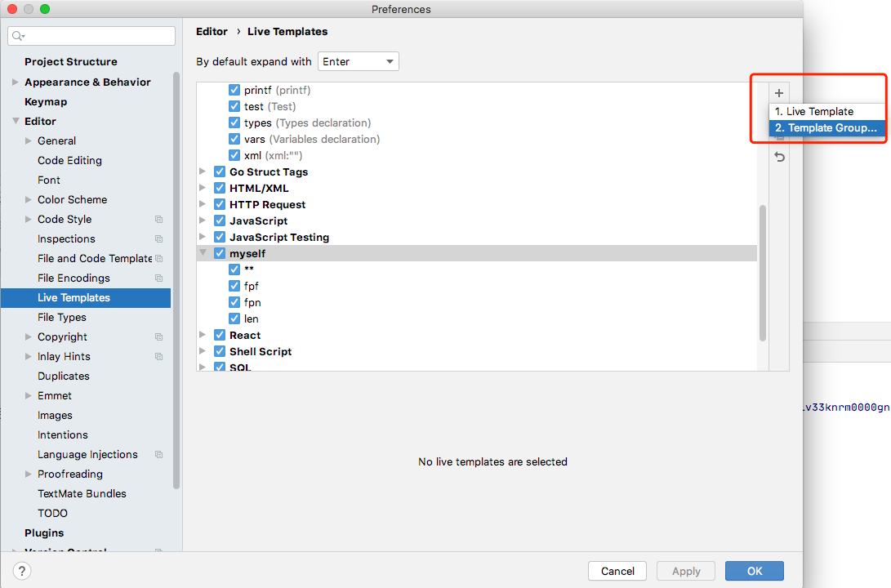The image size is (891, 588).
Task: Select Live Templates in sidebar
Action: pos(86,298)
